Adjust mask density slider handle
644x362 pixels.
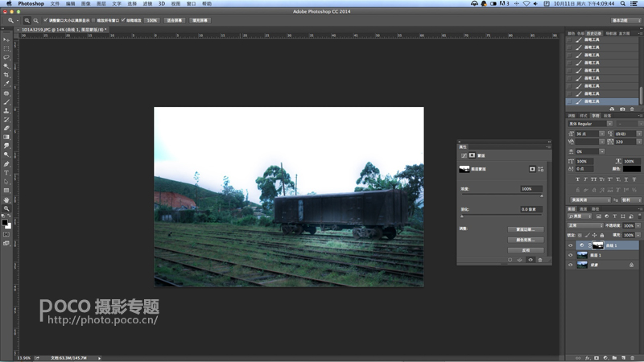click(542, 195)
